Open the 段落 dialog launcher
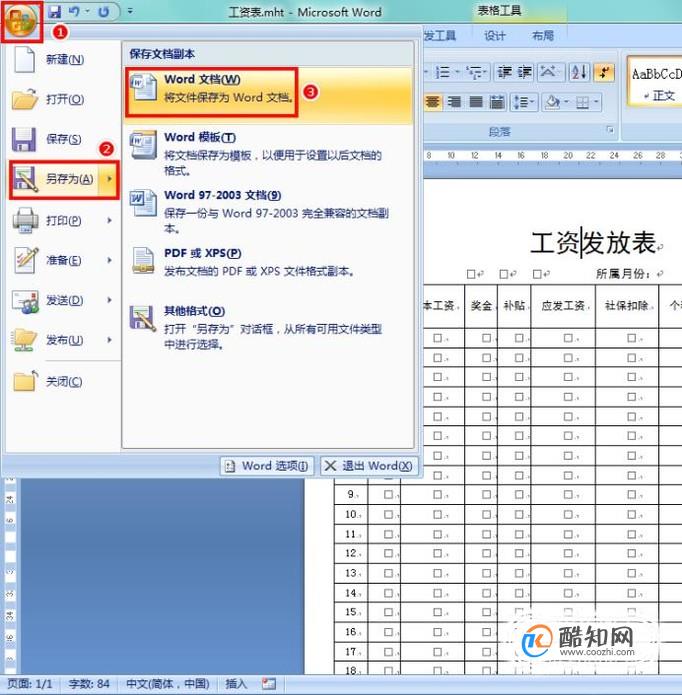 click(610, 130)
